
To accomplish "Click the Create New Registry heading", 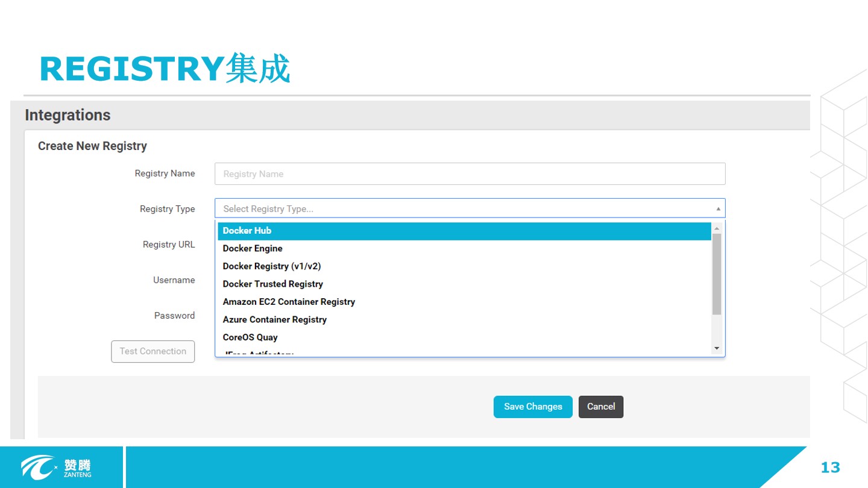I will click(x=92, y=146).
